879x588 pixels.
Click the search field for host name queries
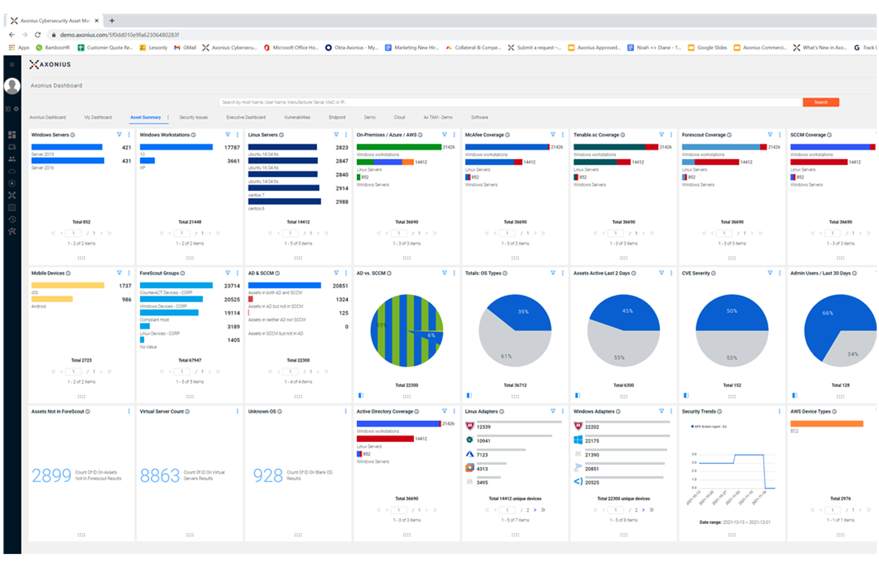click(470, 102)
